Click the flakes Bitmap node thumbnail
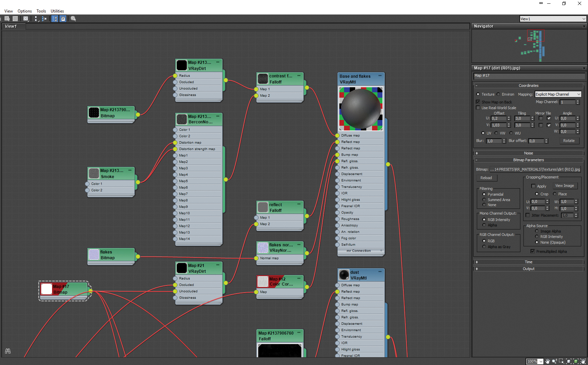This screenshot has height=365, width=588. 94,254
